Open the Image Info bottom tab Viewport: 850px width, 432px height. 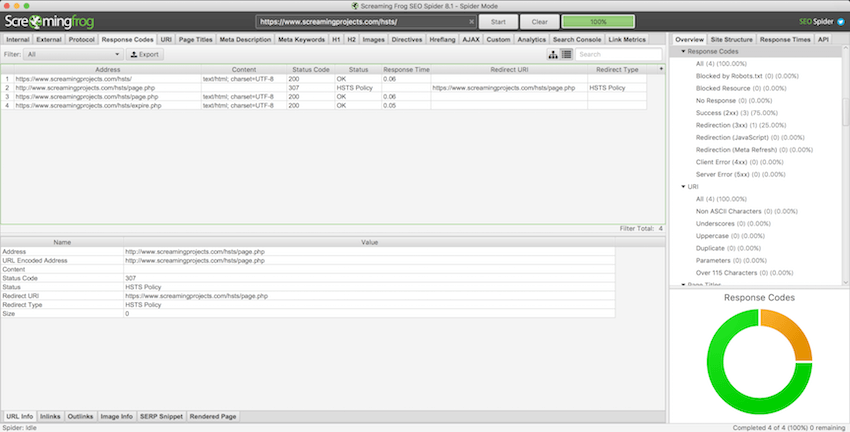pos(117,416)
